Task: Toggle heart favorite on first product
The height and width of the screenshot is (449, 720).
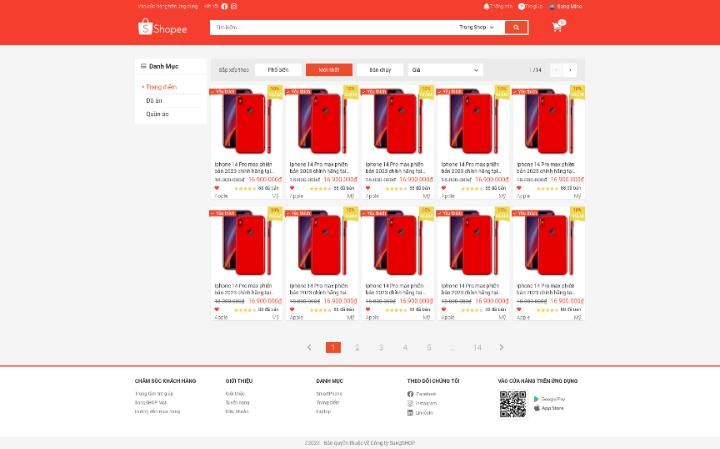Action: (217, 187)
